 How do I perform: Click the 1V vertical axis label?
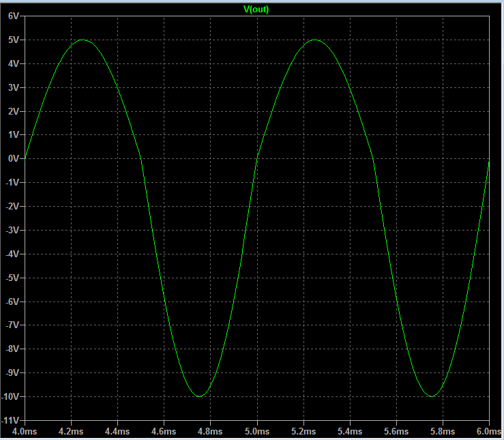click(x=14, y=134)
